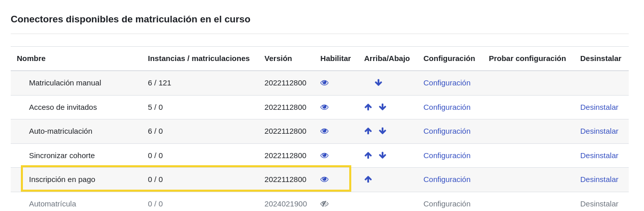Move Sincronizar cohorte up

coord(368,156)
